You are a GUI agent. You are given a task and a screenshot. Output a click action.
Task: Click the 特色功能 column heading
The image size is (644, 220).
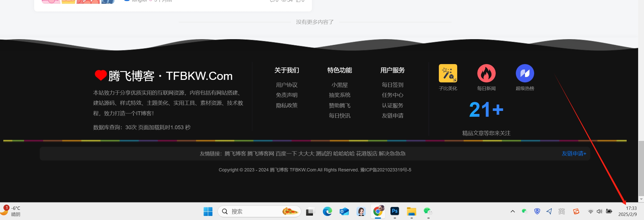[340, 70]
